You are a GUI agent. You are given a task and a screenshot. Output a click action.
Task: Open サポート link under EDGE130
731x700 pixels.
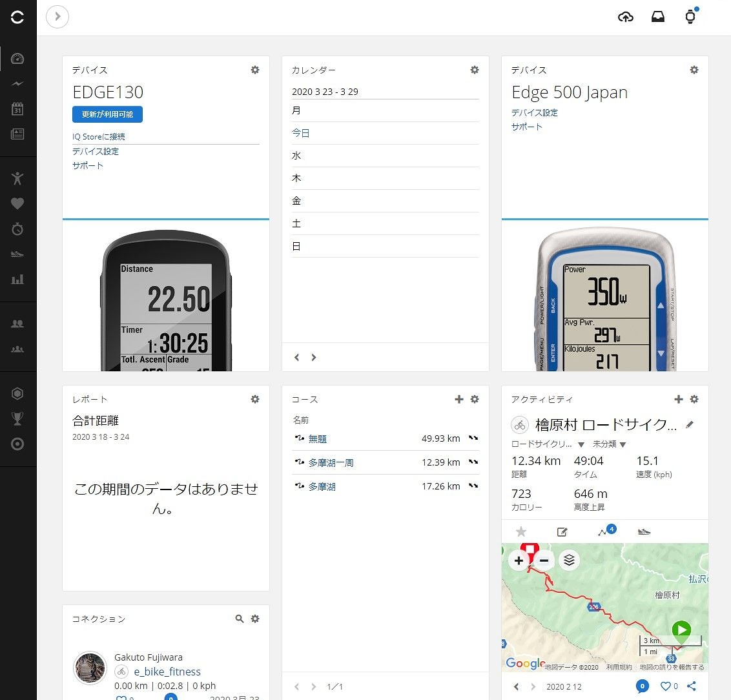88,165
